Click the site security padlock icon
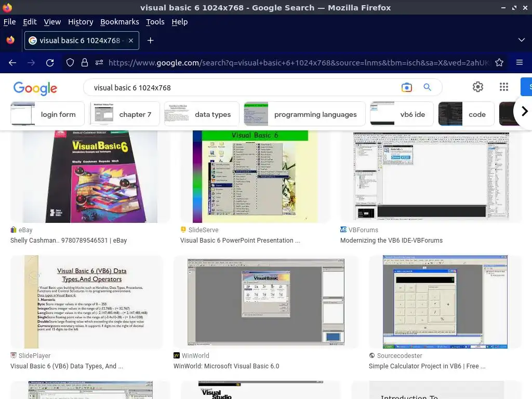This screenshot has height=399, width=532. tap(85, 62)
